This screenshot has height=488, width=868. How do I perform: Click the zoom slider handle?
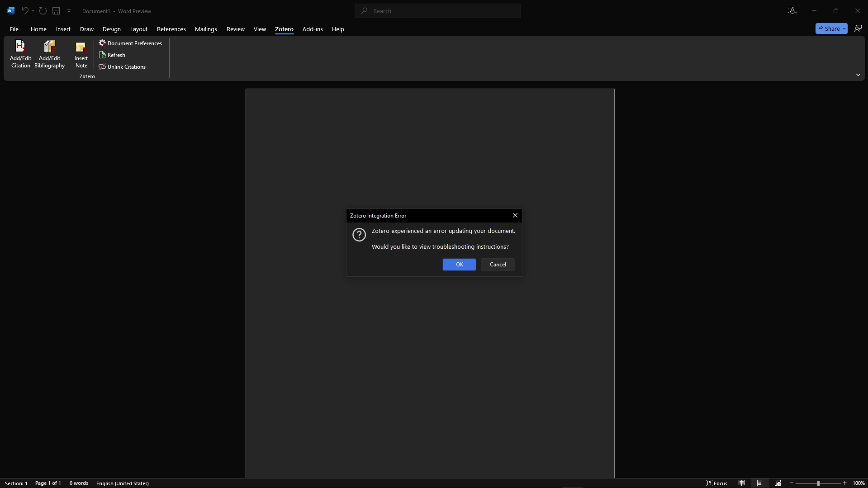point(818,483)
